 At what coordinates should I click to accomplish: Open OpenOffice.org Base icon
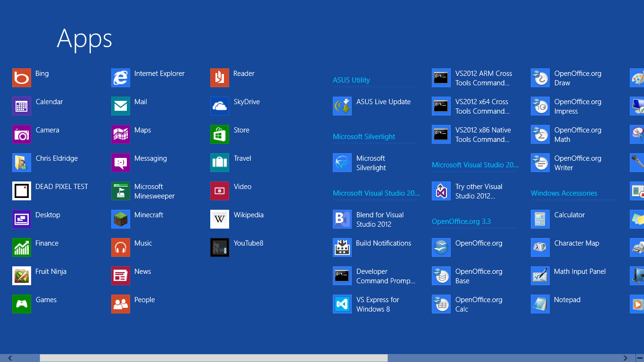441,276
